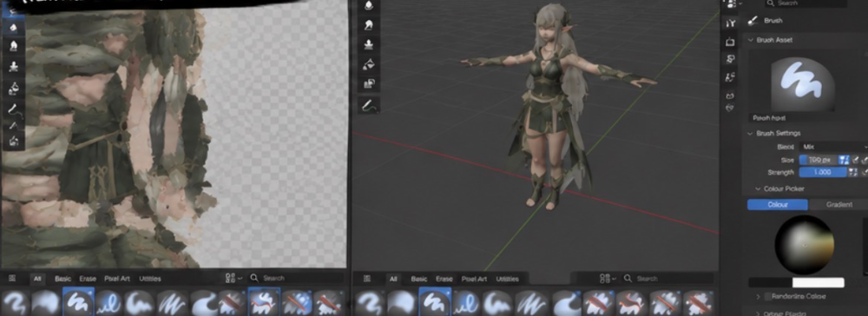Select the Smear tool in the image editor toolbar
868x316 pixels.
13,46
